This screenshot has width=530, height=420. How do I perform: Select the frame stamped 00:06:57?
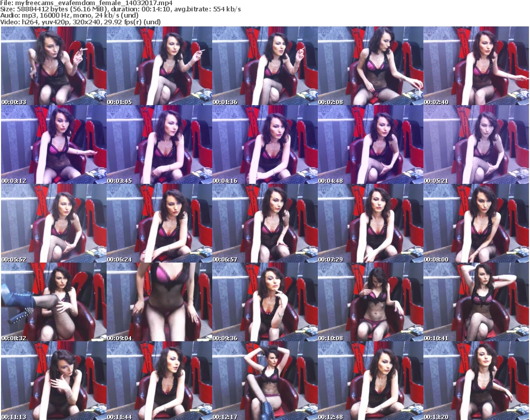(x=264, y=224)
